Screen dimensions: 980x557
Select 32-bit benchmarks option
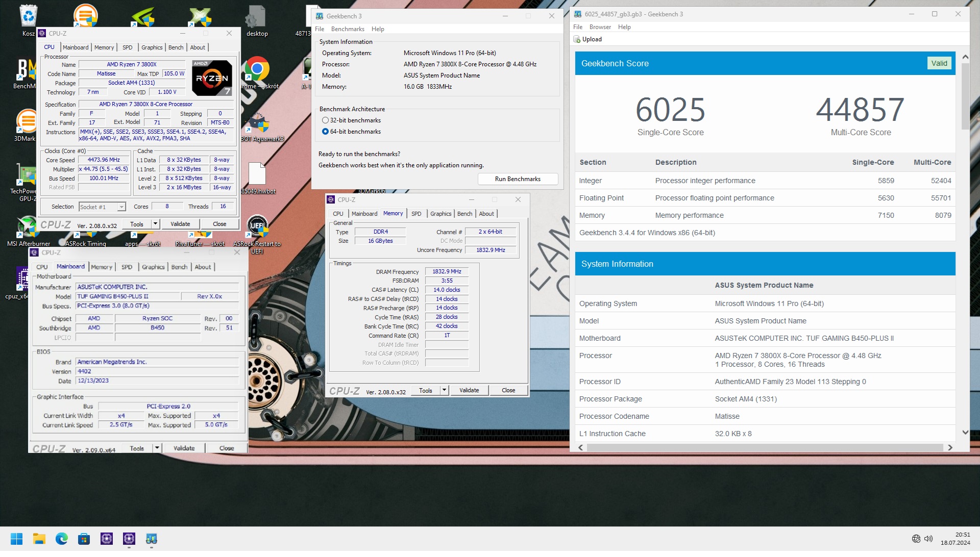pos(325,121)
